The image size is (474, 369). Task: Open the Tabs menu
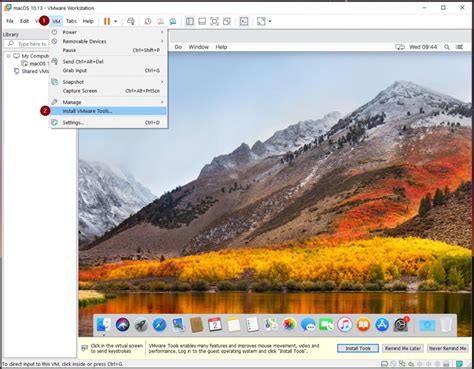(x=71, y=21)
